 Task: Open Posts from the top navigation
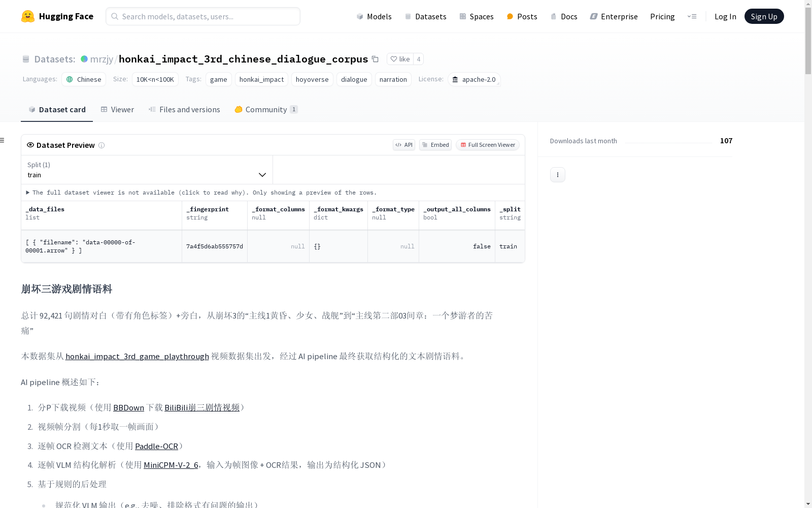[x=522, y=16]
